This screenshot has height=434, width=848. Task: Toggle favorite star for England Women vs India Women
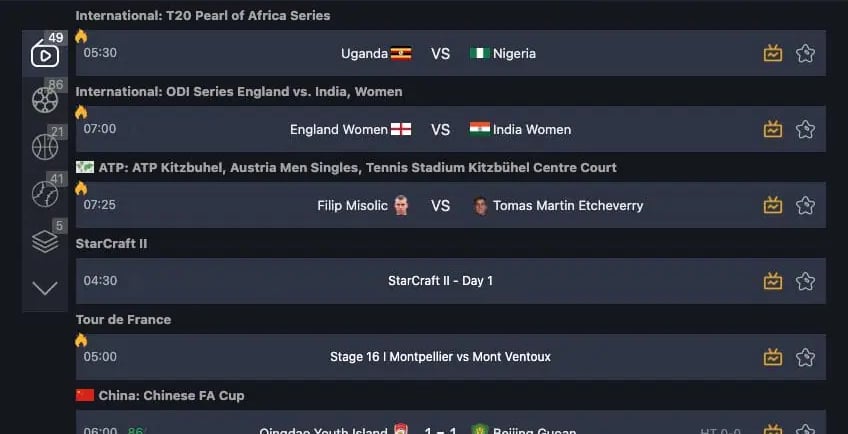(805, 129)
